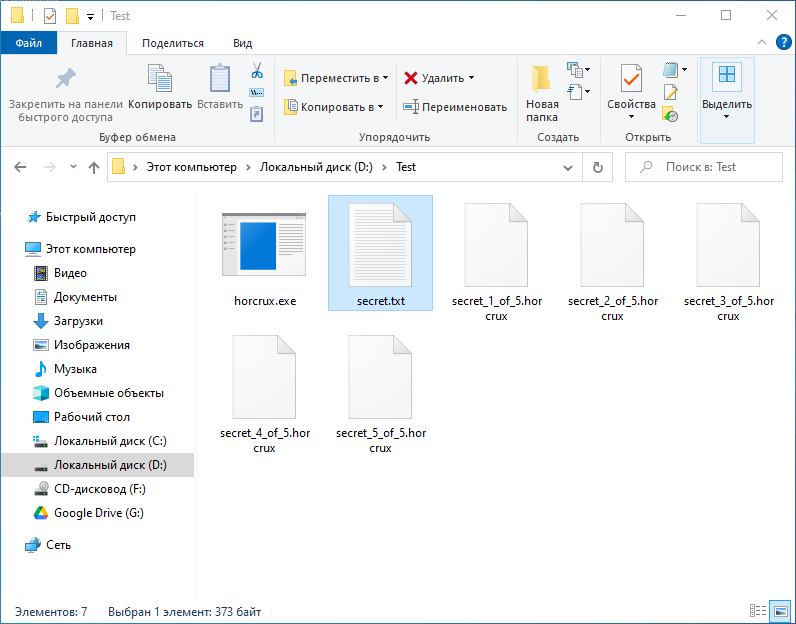
Task: Click the edit file icon in Открыть group
Action: coord(670,92)
